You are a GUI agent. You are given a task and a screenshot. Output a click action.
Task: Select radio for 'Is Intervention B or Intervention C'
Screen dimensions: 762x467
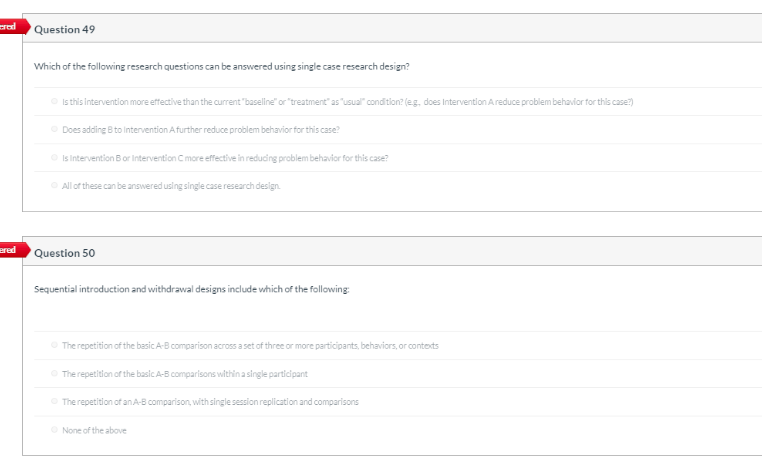pos(54,157)
